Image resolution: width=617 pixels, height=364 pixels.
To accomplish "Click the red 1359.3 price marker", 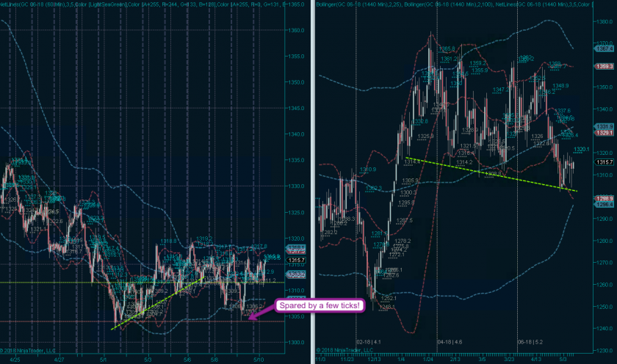I will pyautogui.click(x=604, y=67).
